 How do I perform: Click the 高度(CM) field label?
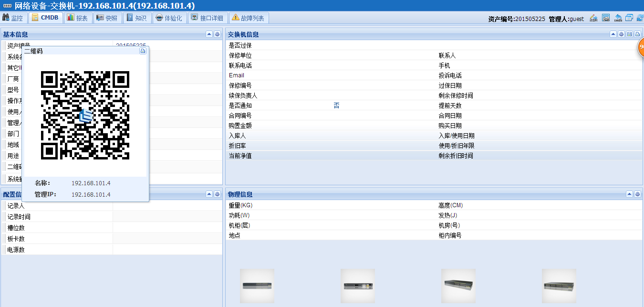pyautogui.click(x=451, y=205)
